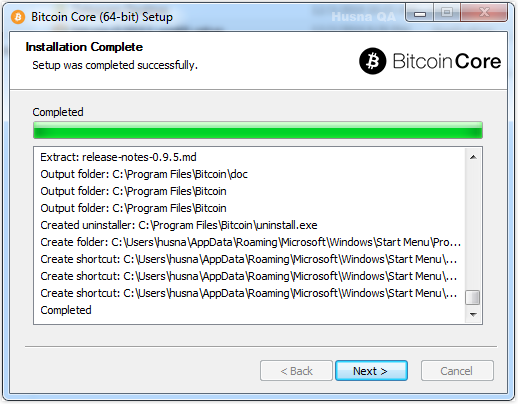The image size is (518, 404).
Task: Select the 'Create folder' log line
Action: click(250, 242)
